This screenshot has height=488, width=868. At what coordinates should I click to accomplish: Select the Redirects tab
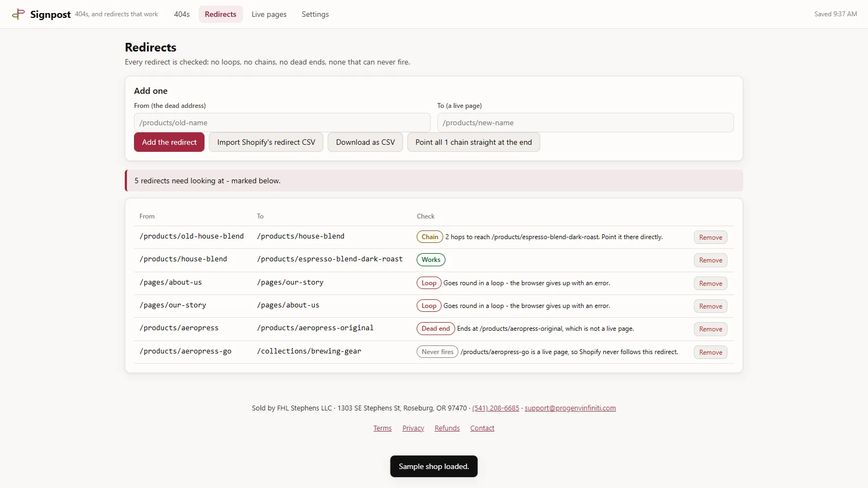[220, 14]
